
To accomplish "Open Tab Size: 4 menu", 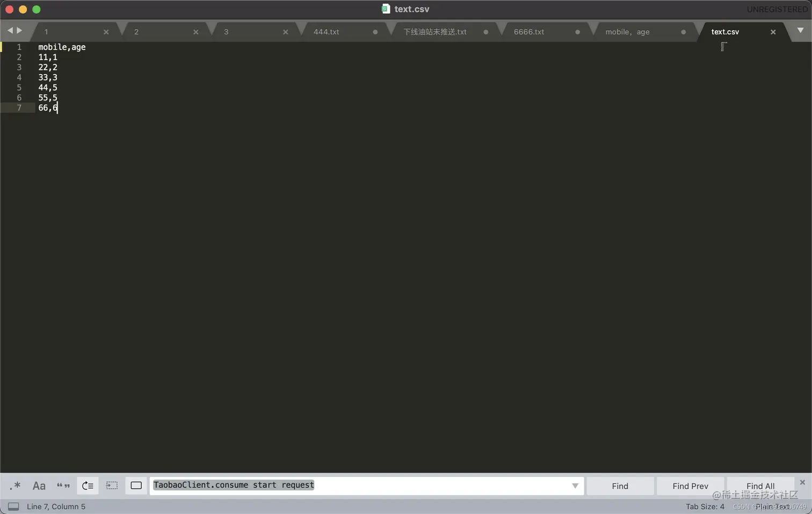I will click(x=705, y=506).
